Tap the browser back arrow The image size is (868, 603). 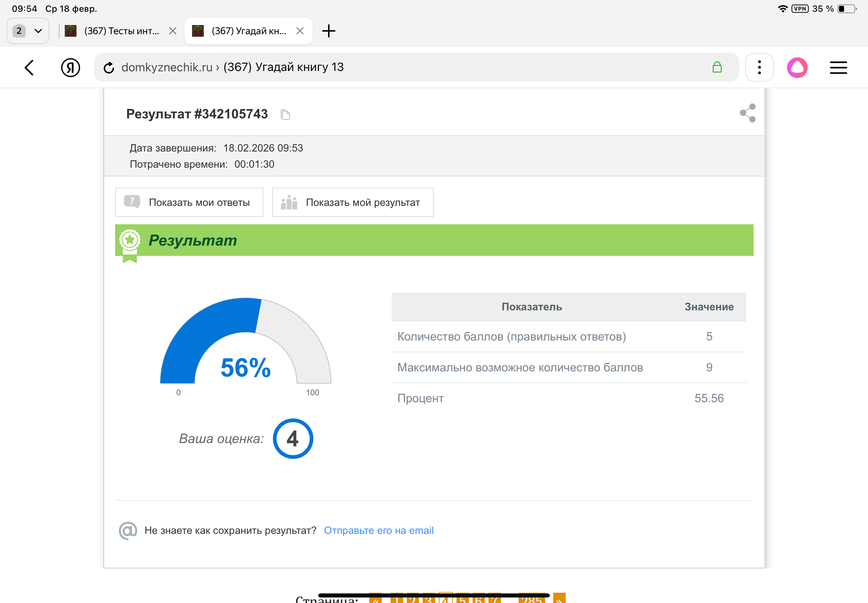(29, 68)
